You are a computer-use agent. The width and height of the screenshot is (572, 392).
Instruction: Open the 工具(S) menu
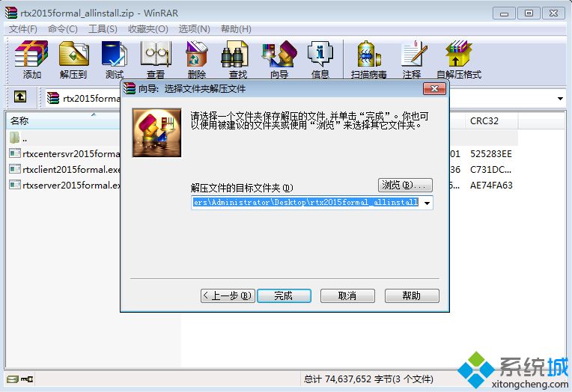pyautogui.click(x=103, y=29)
